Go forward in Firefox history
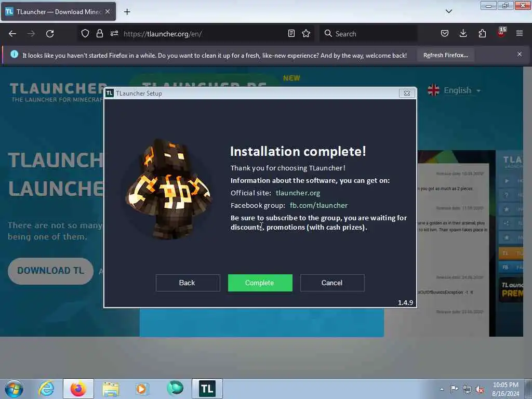The height and width of the screenshot is (399, 532). (x=31, y=34)
